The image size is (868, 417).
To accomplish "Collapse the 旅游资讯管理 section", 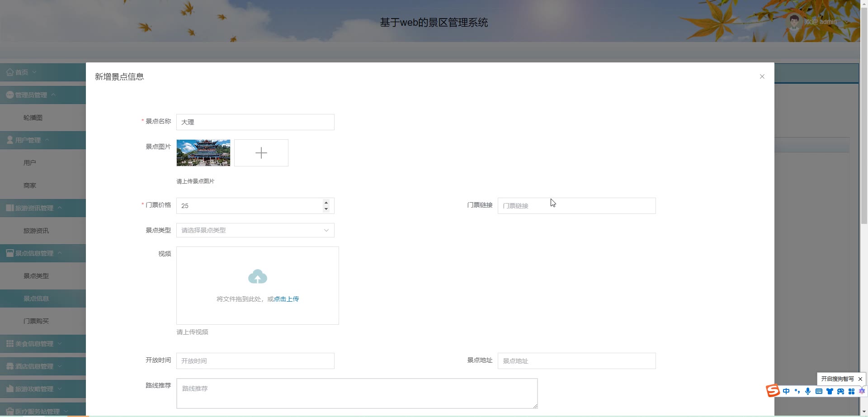I will [x=43, y=208].
